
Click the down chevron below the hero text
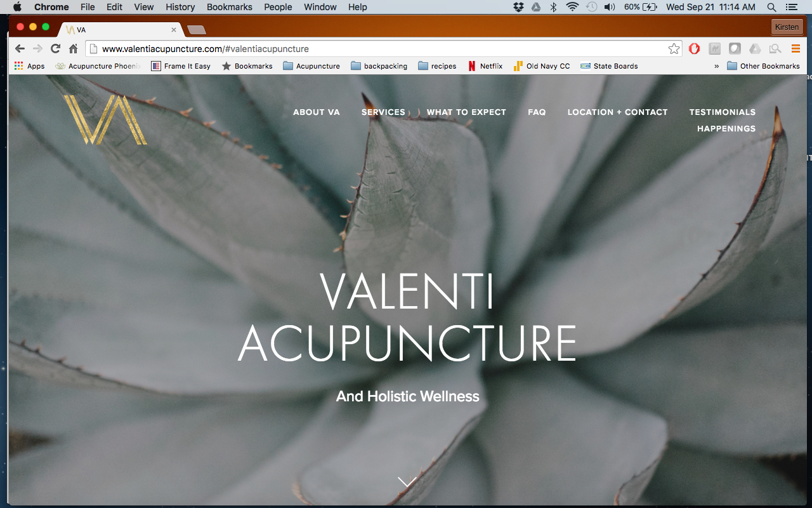[x=407, y=482]
